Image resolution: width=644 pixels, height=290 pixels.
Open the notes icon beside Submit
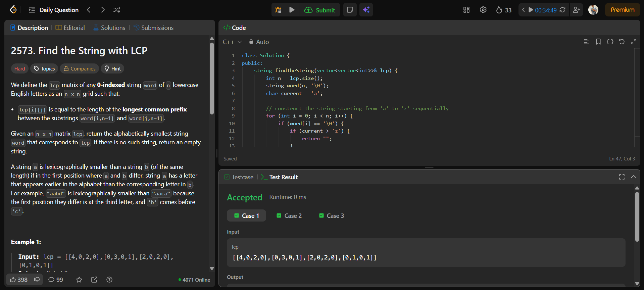point(350,10)
